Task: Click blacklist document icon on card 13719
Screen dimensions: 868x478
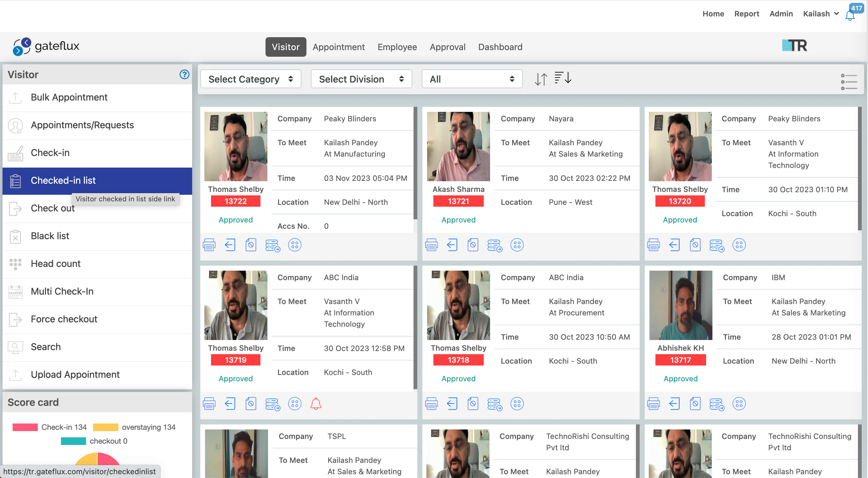Action: coord(251,404)
